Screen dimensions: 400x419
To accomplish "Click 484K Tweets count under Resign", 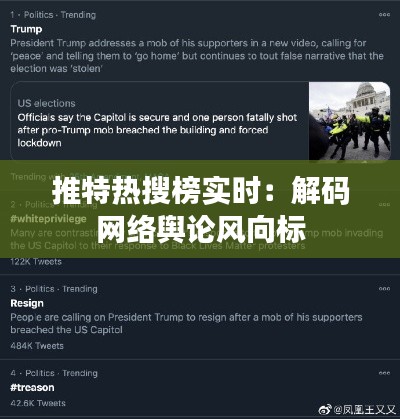I will click(37, 346).
